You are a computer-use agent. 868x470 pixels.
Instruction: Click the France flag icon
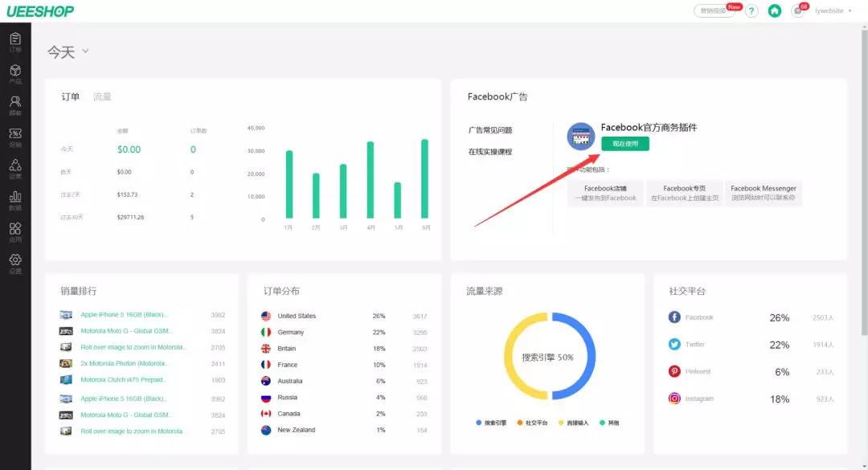(266, 365)
